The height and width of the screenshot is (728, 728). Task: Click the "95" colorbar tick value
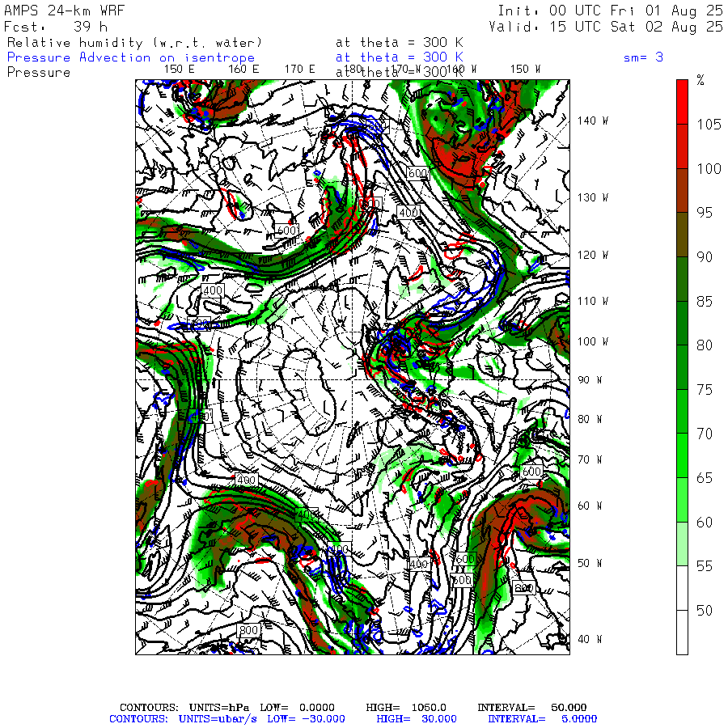705,213
